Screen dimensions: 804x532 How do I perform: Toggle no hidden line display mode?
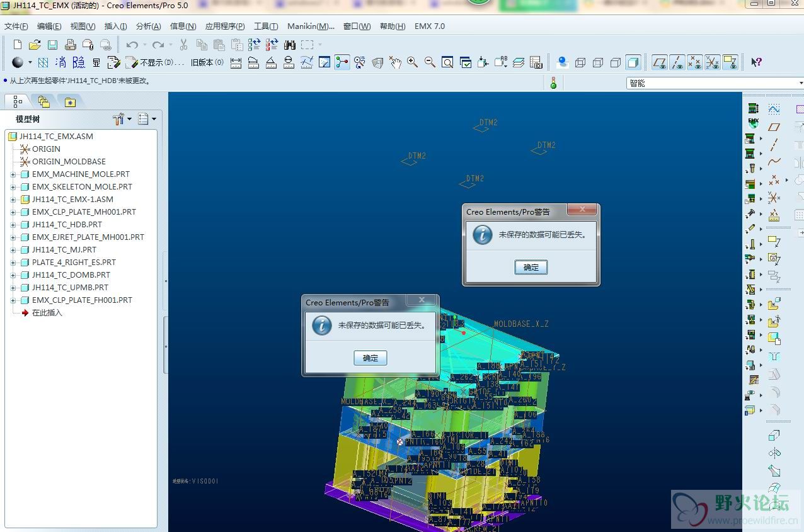(x=616, y=62)
